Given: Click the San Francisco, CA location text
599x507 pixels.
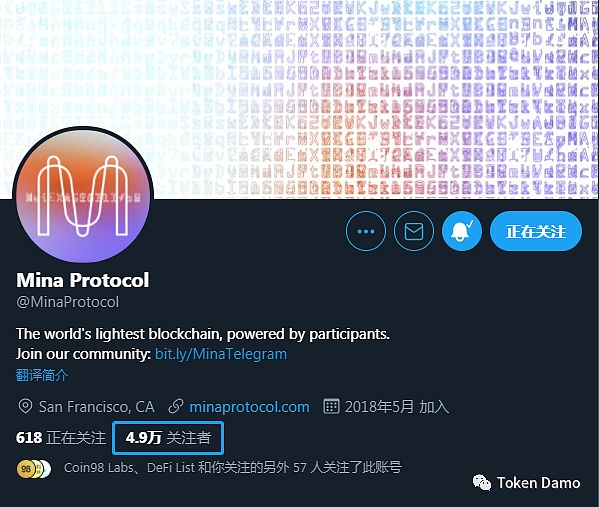Looking at the screenshot, I should (97, 407).
